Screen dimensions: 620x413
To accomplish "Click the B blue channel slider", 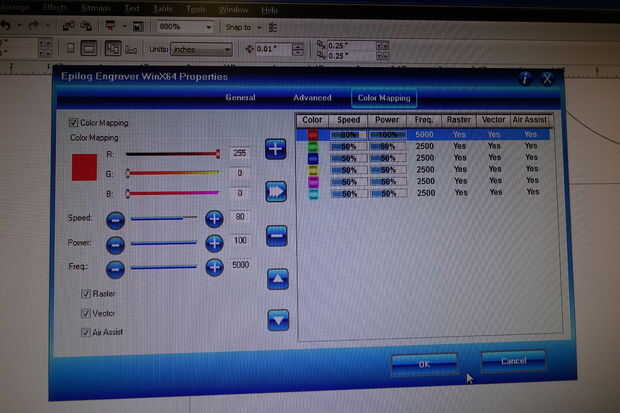I will (x=173, y=193).
